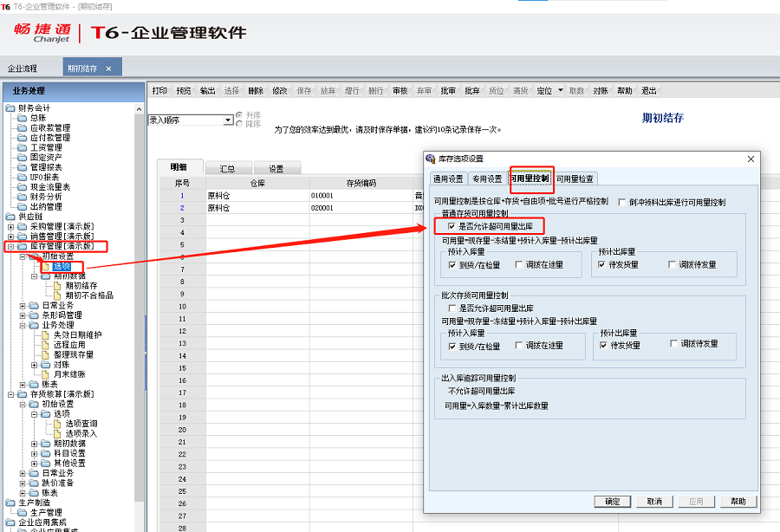This screenshot has height=532, width=780.
Task: Switch to the 企业流程 tab
Action: tap(23, 68)
